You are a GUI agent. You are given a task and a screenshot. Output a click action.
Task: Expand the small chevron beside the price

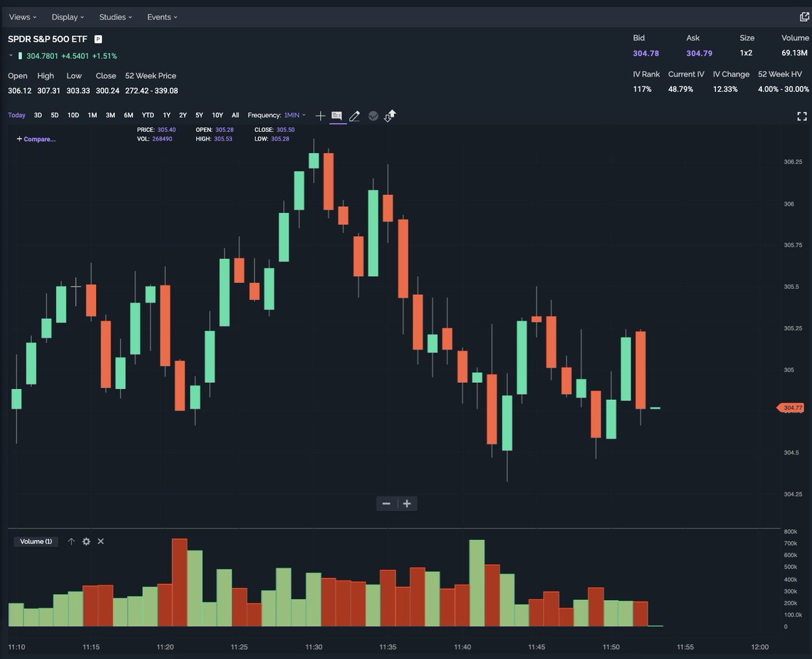(11, 55)
